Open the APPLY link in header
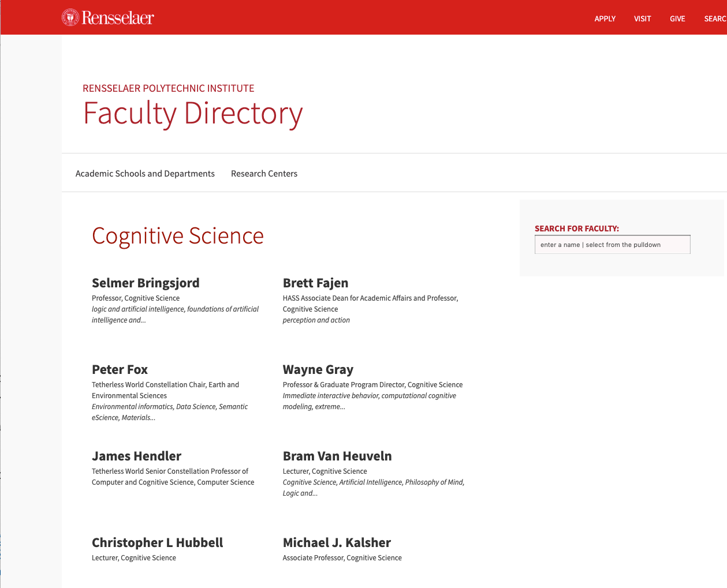The width and height of the screenshot is (727, 588). [605, 18]
